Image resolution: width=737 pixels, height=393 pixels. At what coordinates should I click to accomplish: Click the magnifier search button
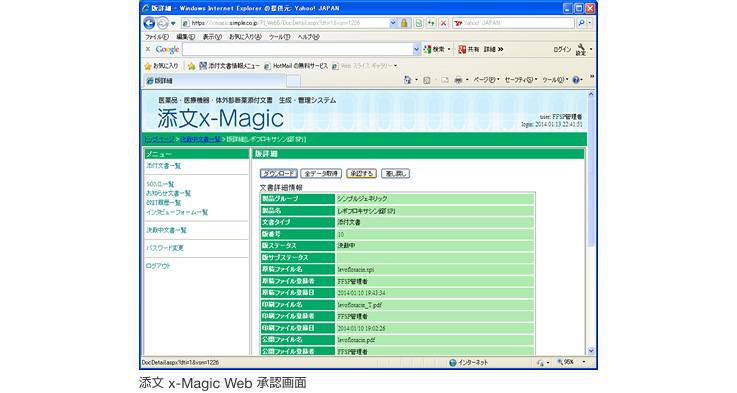[581, 23]
